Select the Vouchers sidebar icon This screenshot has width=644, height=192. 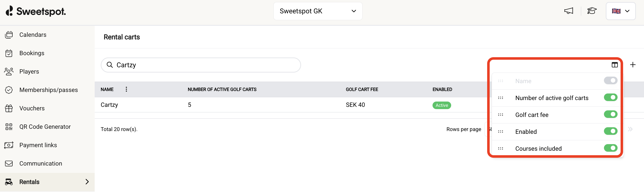pos(9,108)
